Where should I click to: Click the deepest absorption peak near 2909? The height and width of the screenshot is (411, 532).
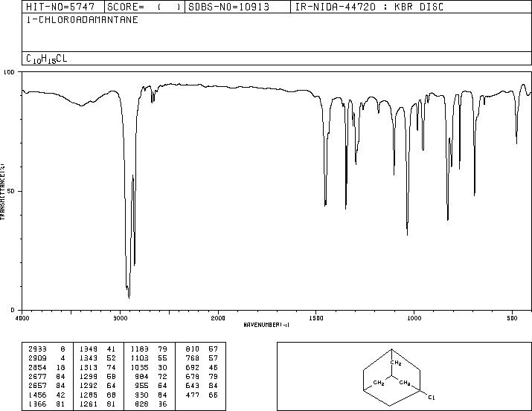(129, 297)
